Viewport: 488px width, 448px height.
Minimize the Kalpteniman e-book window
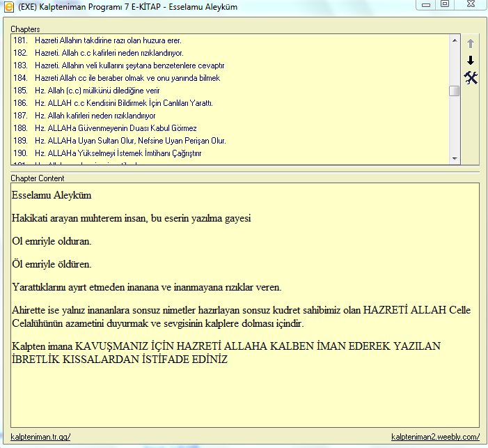pyautogui.click(x=426, y=4)
